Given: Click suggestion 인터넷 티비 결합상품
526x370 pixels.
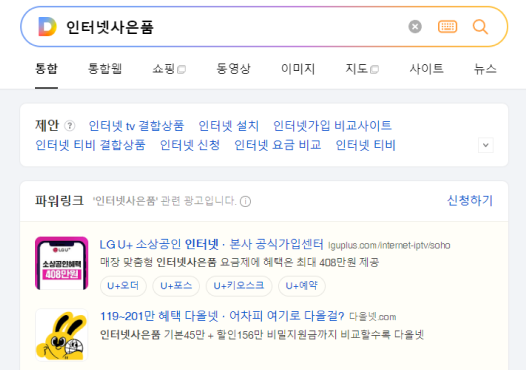Looking at the screenshot, I should (90, 145).
